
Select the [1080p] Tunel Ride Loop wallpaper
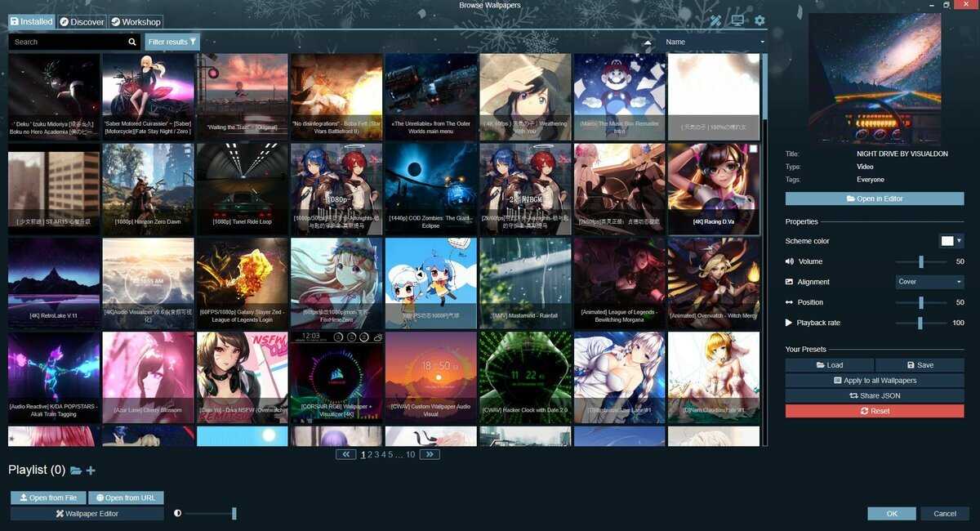[243, 190]
